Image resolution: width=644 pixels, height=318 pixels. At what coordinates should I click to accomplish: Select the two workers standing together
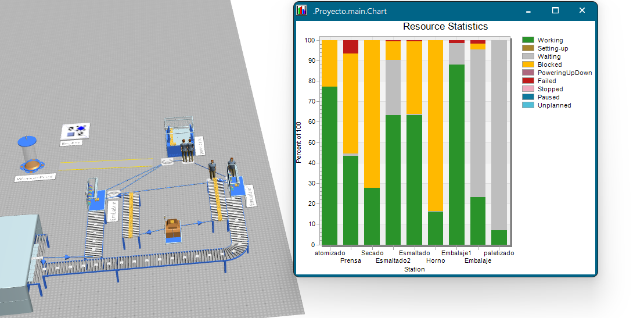[186, 150]
